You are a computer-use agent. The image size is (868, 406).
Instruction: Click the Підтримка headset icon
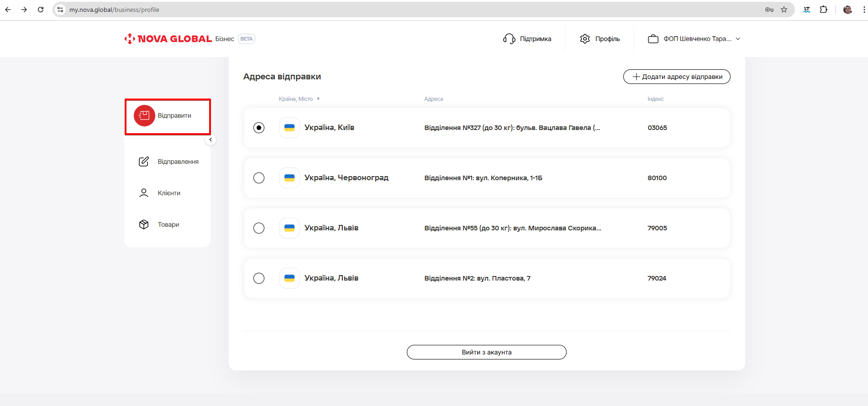click(x=509, y=39)
